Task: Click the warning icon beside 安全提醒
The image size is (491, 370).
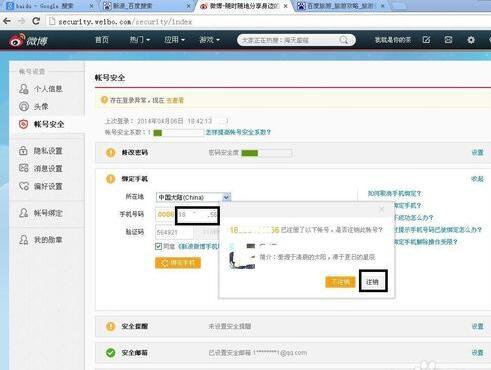Action: click(110, 326)
